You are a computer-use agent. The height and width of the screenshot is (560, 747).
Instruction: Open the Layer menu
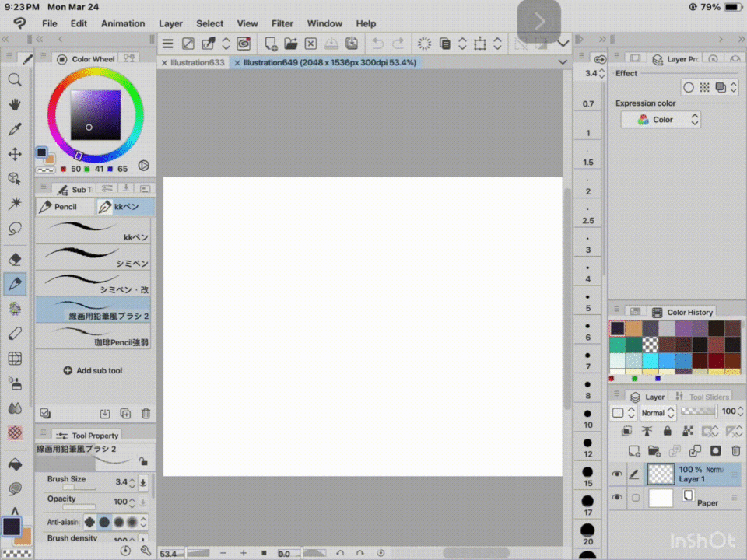tap(170, 23)
